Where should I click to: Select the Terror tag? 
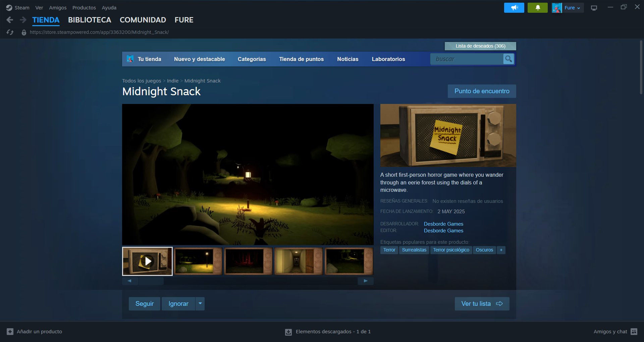[x=389, y=250]
